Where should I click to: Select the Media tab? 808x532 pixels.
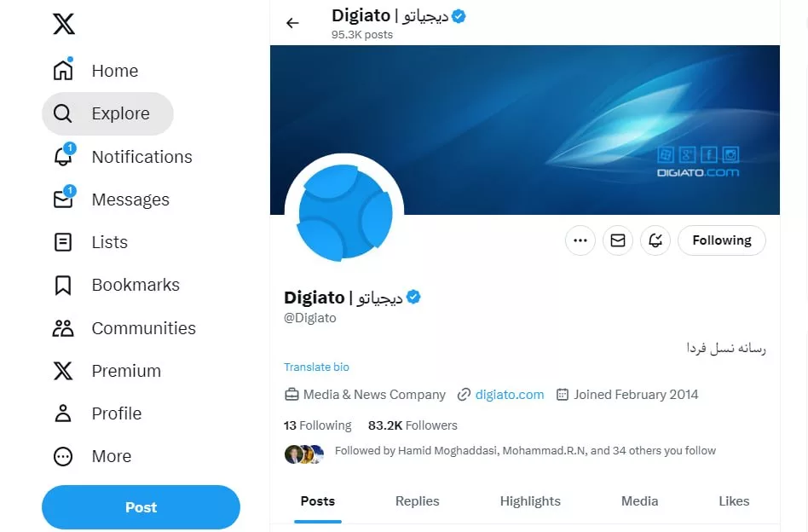tap(639, 501)
